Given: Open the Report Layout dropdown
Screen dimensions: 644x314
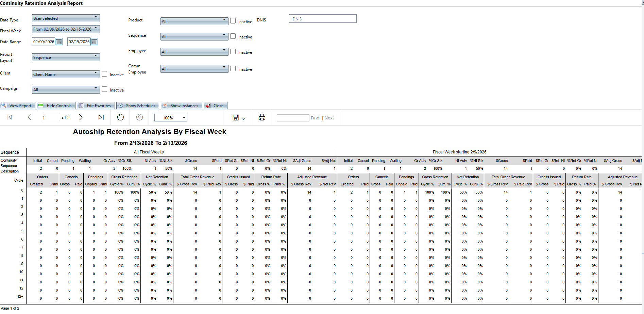Looking at the screenshot, I should (66, 57).
